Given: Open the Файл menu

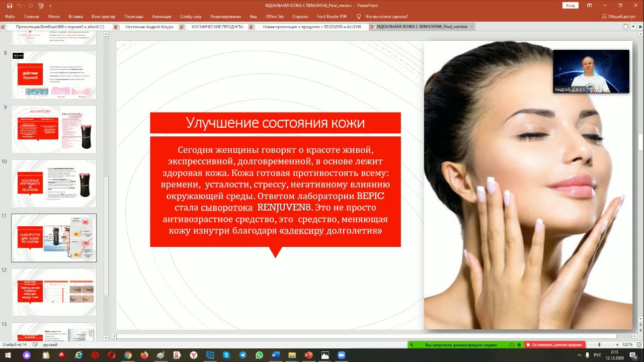Looking at the screenshot, I should pos(10,17).
